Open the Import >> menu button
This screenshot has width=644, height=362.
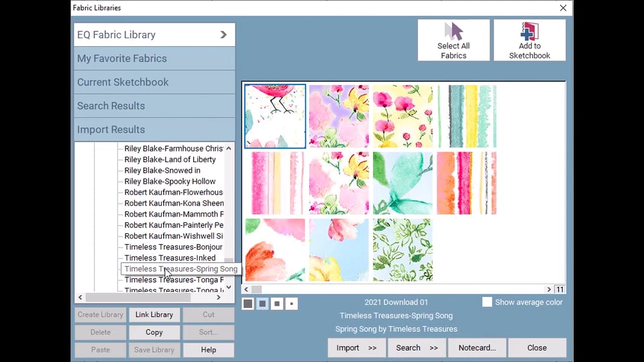coord(356,348)
